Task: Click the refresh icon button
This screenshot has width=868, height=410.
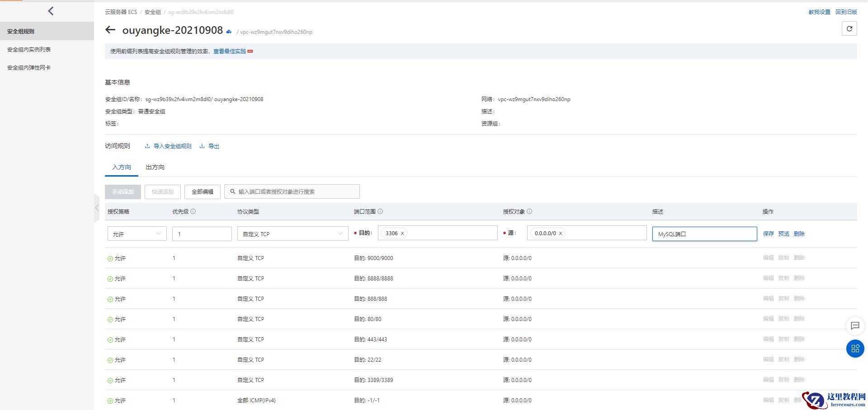Action: [849, 29]
